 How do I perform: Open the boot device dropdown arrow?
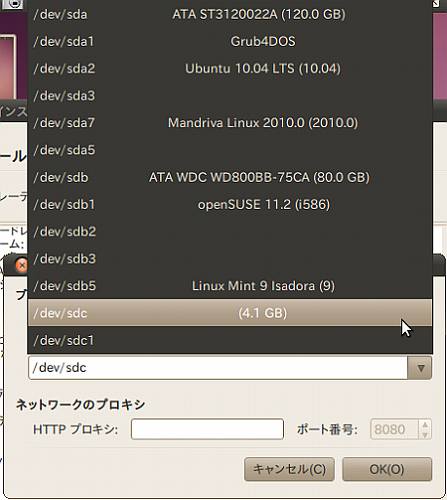[420, 368]
